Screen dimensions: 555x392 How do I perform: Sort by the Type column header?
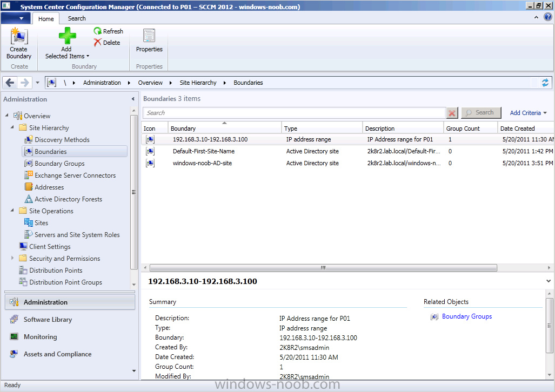(x=322, y=128)
